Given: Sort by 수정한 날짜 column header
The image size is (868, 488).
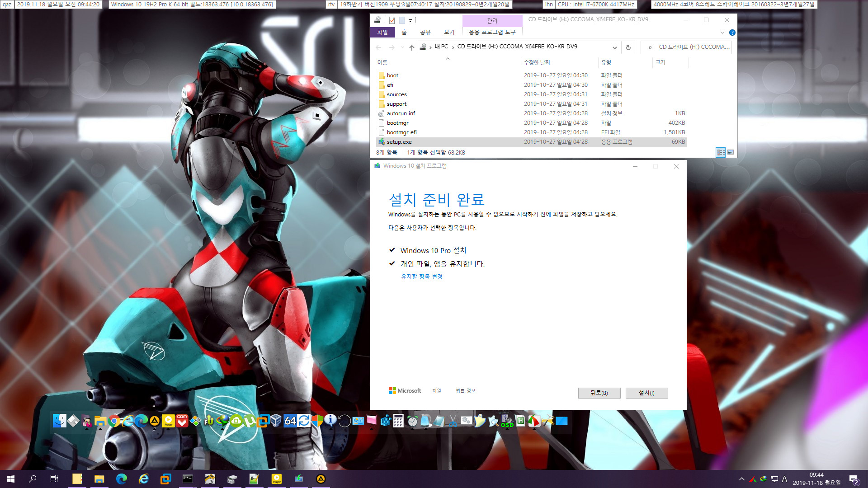Looking at the screenshot, I should click(537, 62).
